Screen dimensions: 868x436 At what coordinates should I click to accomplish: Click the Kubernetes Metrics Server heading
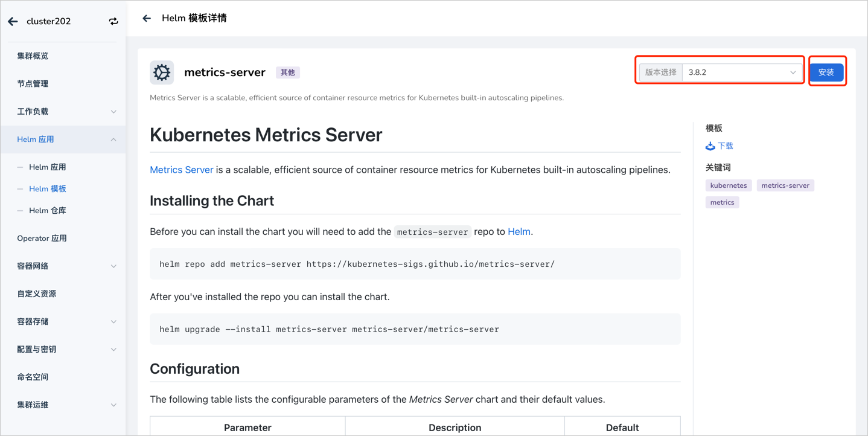266,135
